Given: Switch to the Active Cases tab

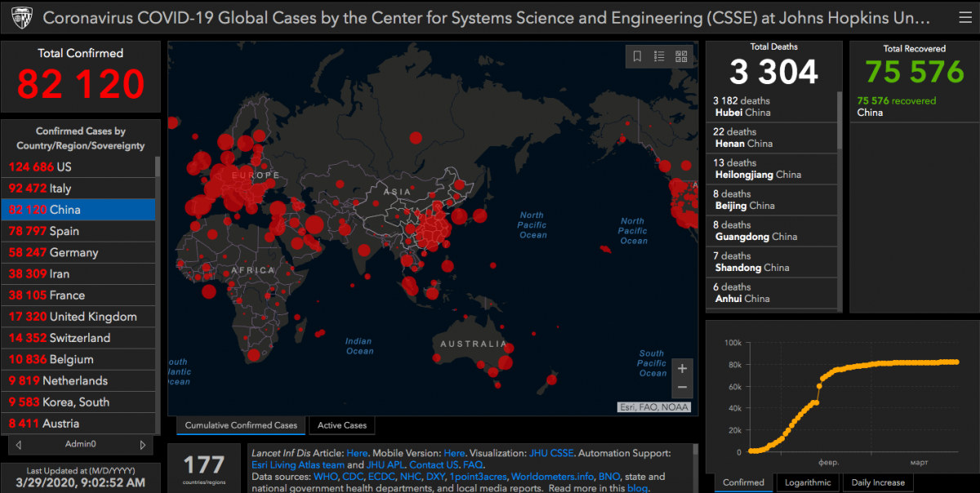Looking at the screenshot, I should coord(342,425).
